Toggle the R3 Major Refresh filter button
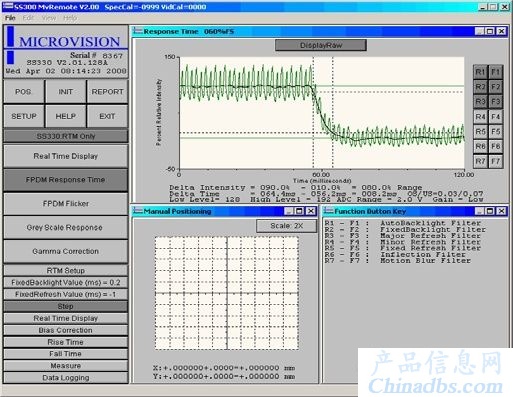The width and height of the screenshot is (513, 397). (480, 102)
